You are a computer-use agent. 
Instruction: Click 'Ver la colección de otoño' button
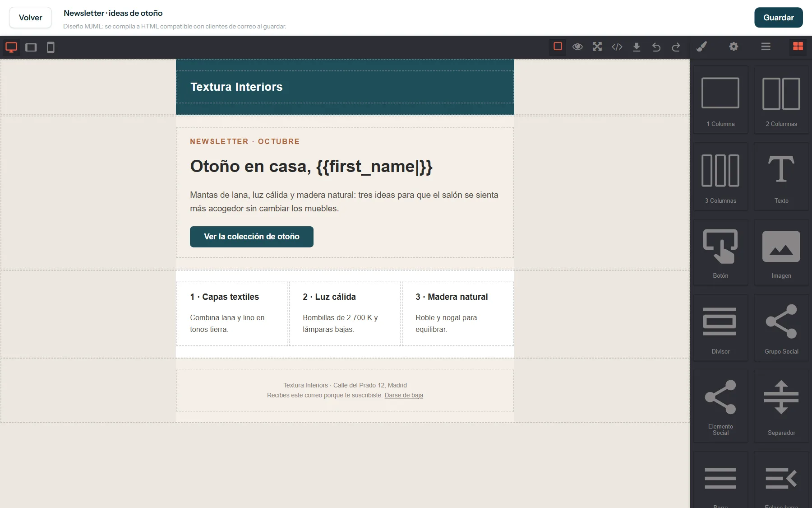coord(252,237)
